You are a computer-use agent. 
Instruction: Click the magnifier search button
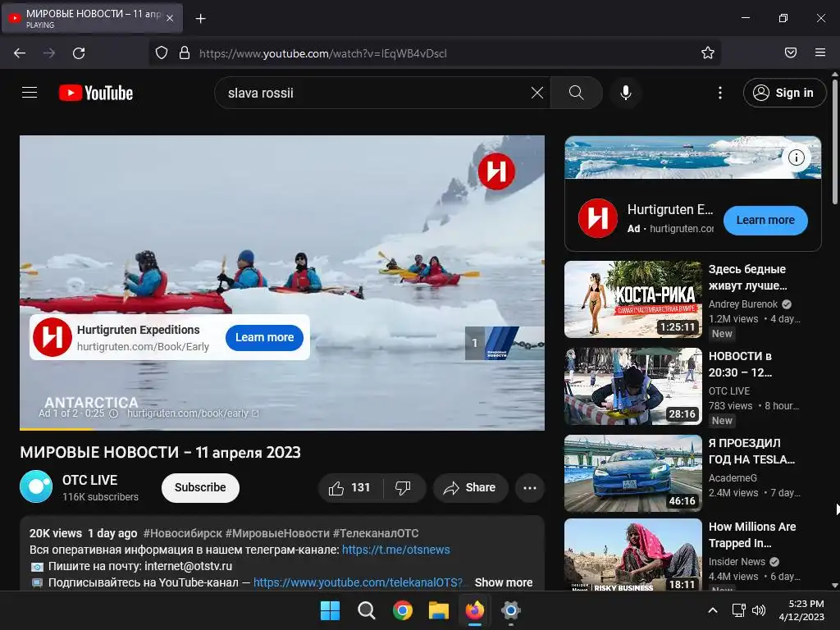click(576, 93)
